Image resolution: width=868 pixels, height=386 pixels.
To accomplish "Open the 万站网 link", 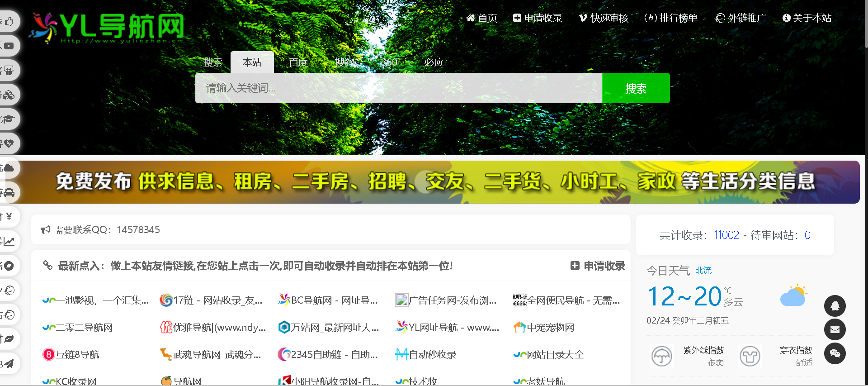I will [x=329, y=327].
